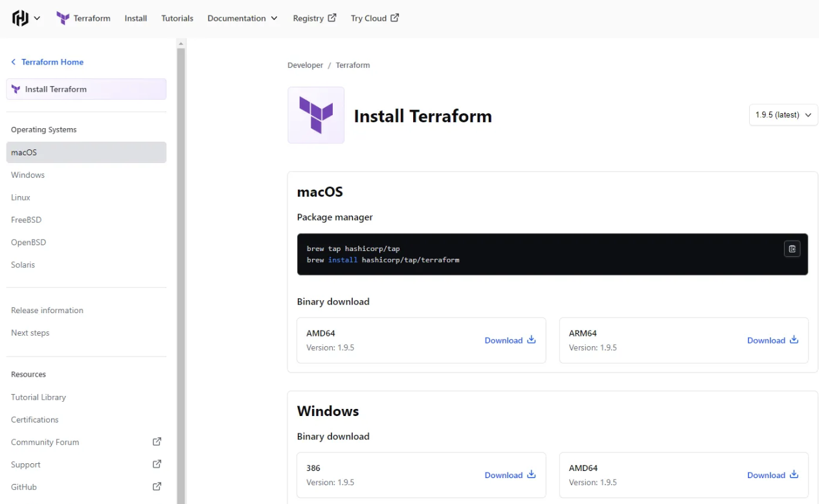
Task: Click 'brew install hashicorp/tap/terraform' command text
Action: click(383, 260)
